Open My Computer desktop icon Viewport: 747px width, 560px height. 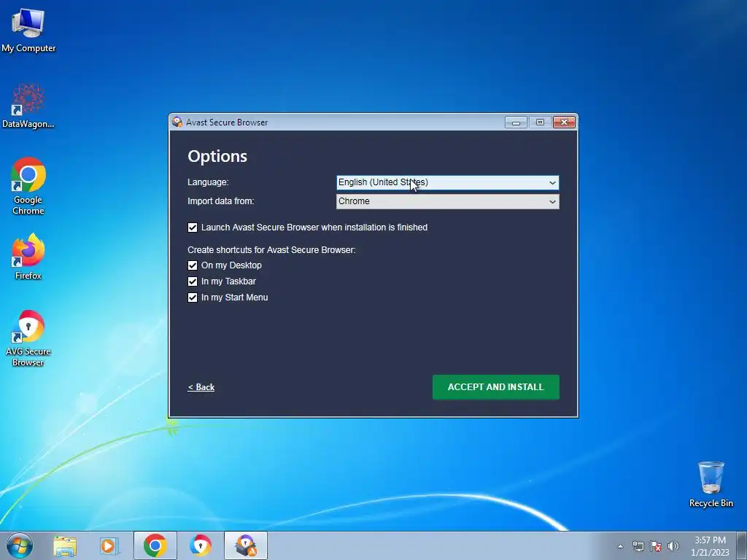pyautogui.click(x=28, y=30)
